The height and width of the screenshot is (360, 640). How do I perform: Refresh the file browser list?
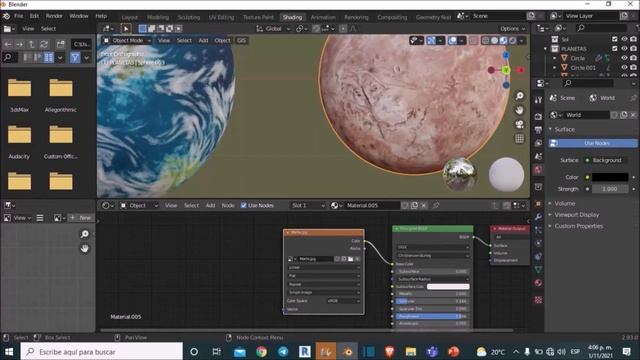coord(44,44)
